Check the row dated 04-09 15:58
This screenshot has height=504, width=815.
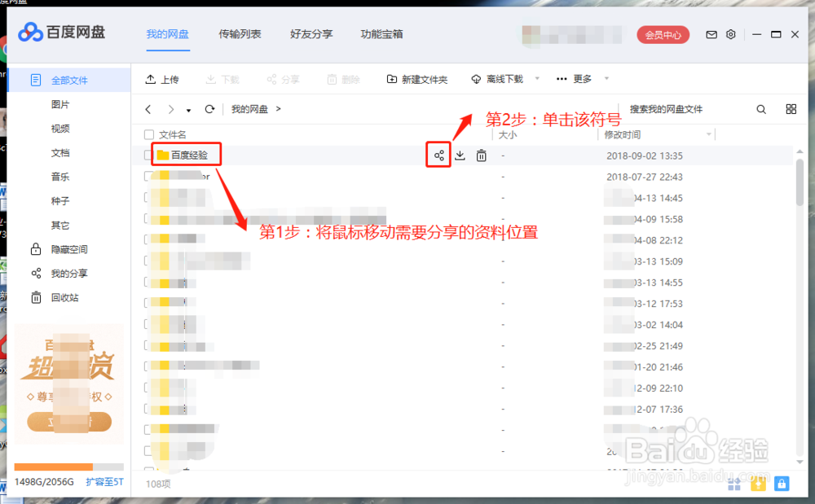pos(148,218)
